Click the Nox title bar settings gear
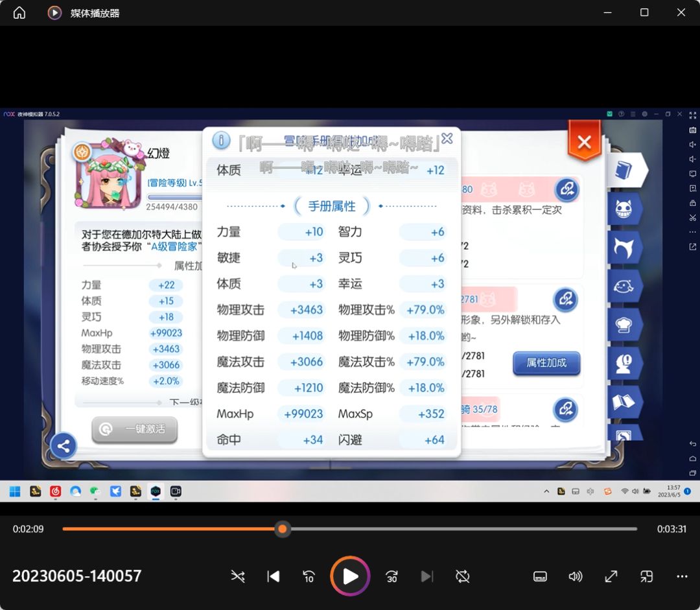This screenshot has width=700, height=610. click(x=644, y=114)
